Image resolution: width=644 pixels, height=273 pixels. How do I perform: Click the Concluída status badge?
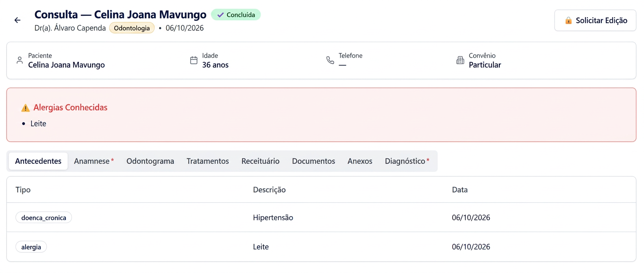(x=236, y=15)
